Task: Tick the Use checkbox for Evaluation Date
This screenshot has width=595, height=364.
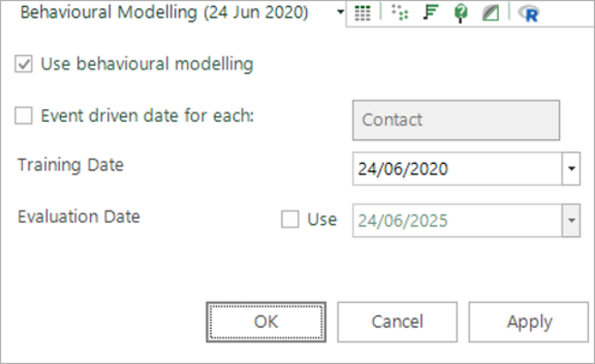Action: [290, 219]
